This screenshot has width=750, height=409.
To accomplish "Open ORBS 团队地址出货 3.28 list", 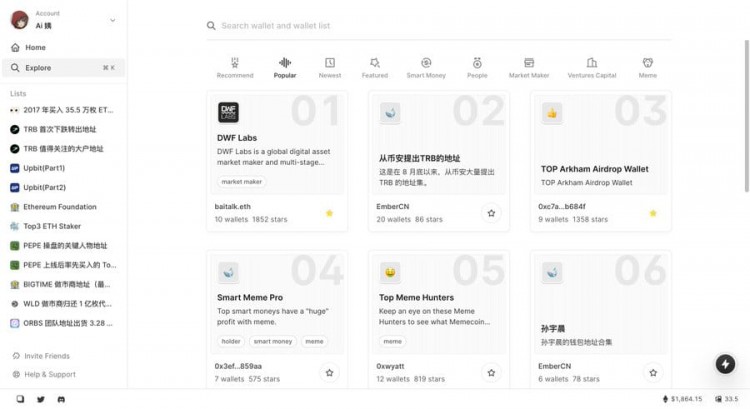I will [63, 323].
